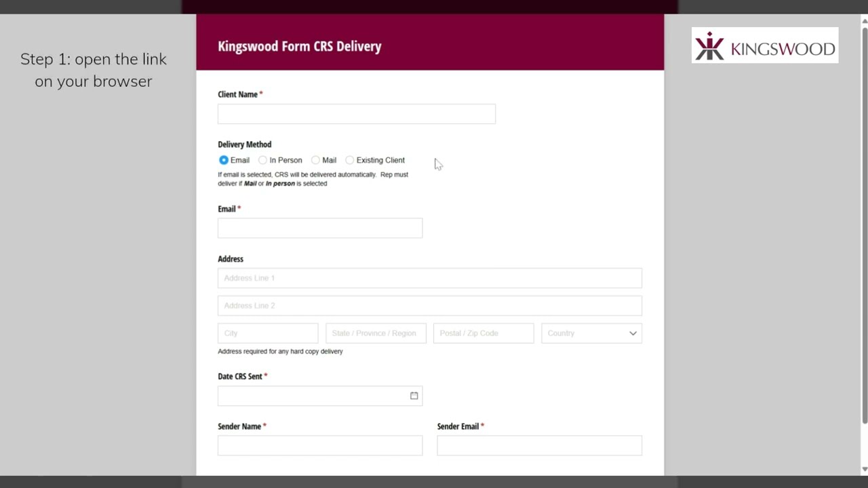Click the Client Name text field
The height and width of the screenshot is (488, 868).
click(x=357, y=114)
